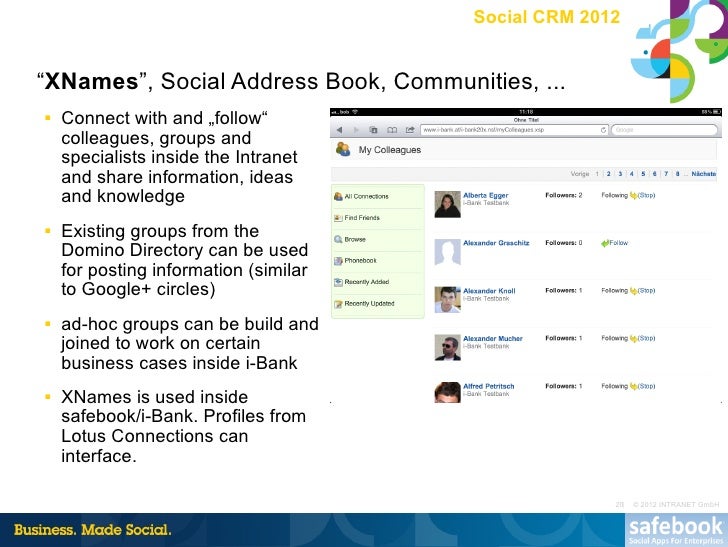Click the Nächste next-page link
Screen dimensions: 728x547
(703, 174)
